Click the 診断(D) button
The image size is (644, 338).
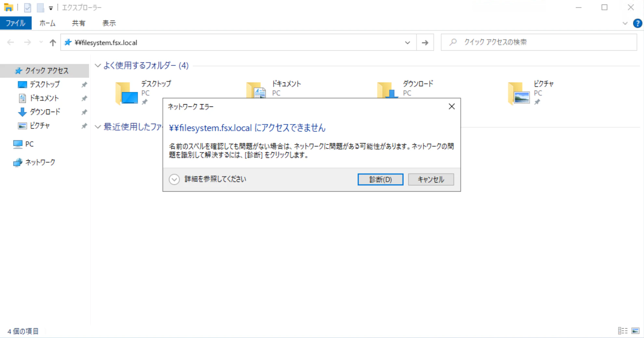click(380, 180)
